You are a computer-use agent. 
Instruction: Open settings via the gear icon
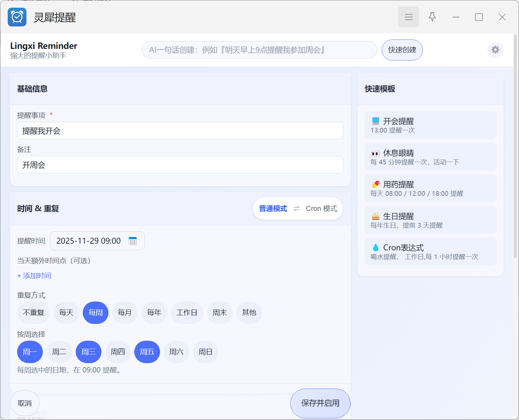495,50
